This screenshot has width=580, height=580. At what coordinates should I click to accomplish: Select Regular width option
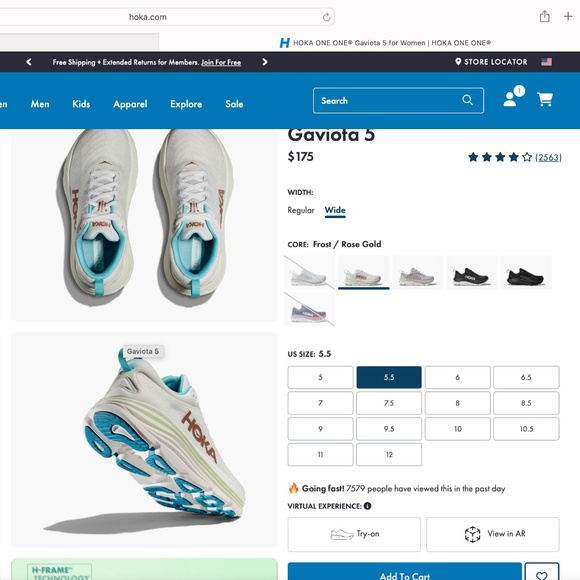tap(301, 210)
